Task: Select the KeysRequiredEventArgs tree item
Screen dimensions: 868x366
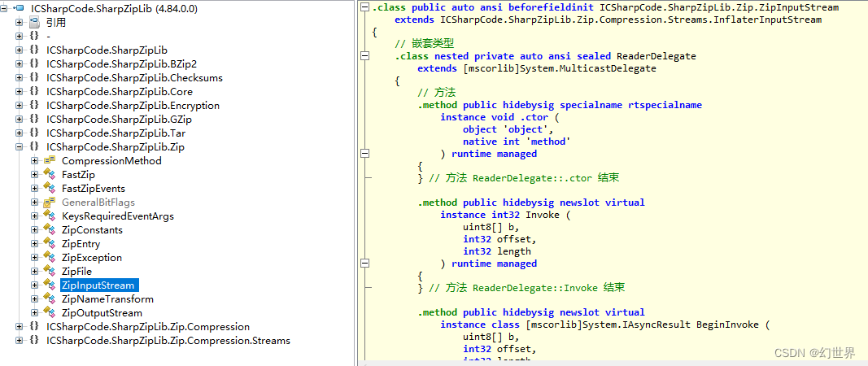Action: point(118,216)
